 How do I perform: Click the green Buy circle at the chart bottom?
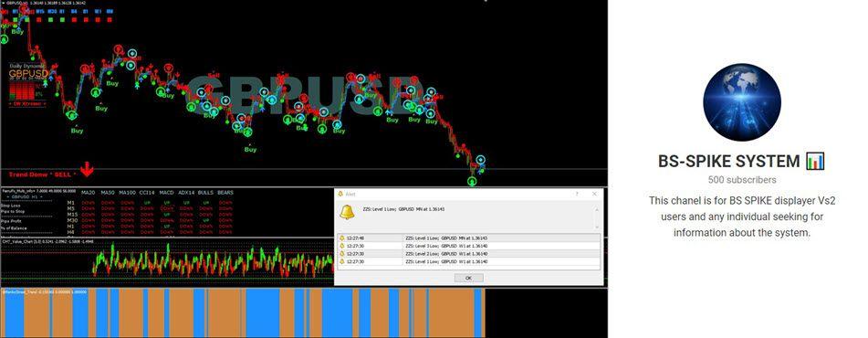click(x=472, y=181)
